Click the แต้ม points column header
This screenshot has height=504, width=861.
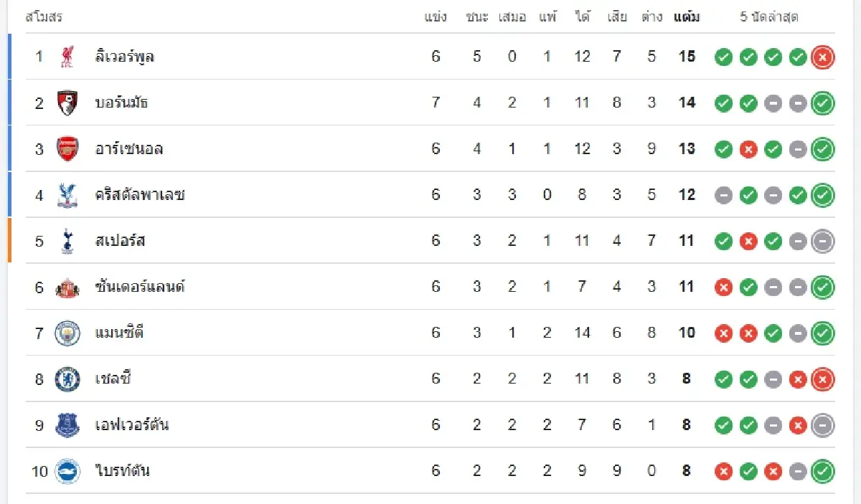click(x=687, y=17)
